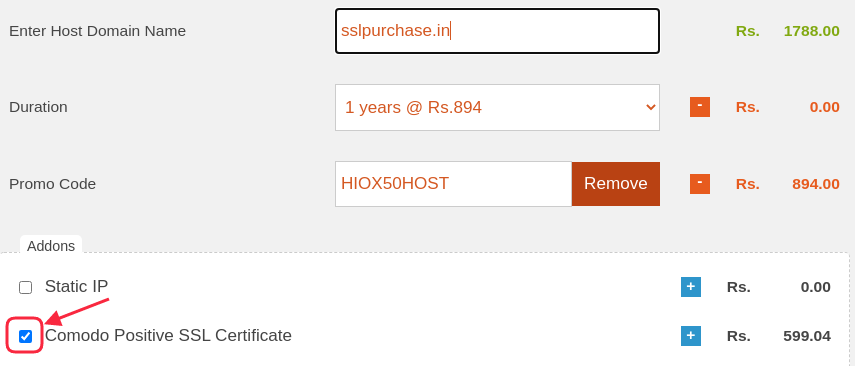Click the Static IP label text

[x=76, y=286]
